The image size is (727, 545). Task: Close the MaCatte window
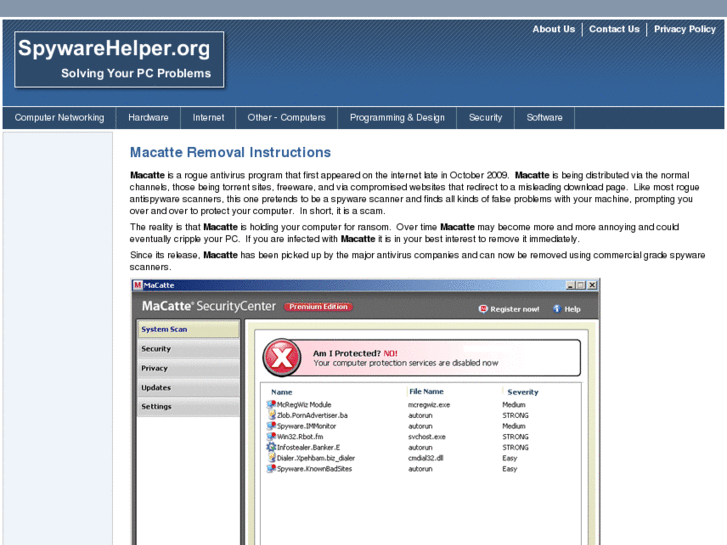(x=592, y=285)
